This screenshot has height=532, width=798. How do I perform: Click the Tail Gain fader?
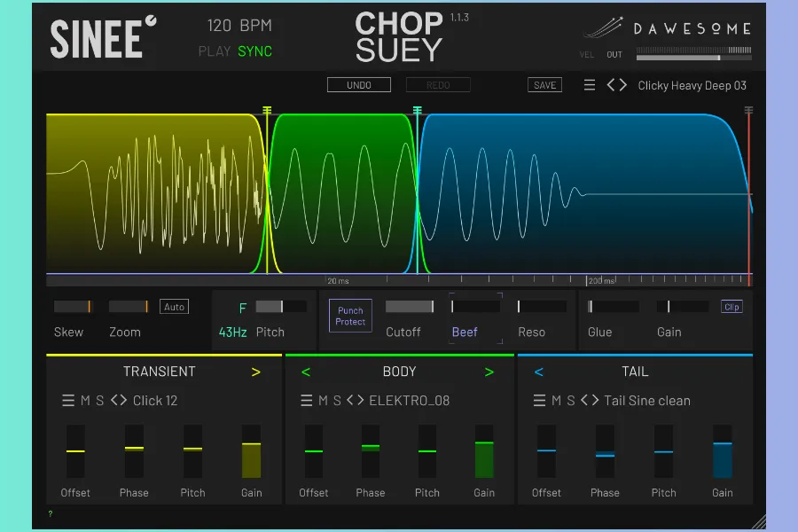point(723,451)
